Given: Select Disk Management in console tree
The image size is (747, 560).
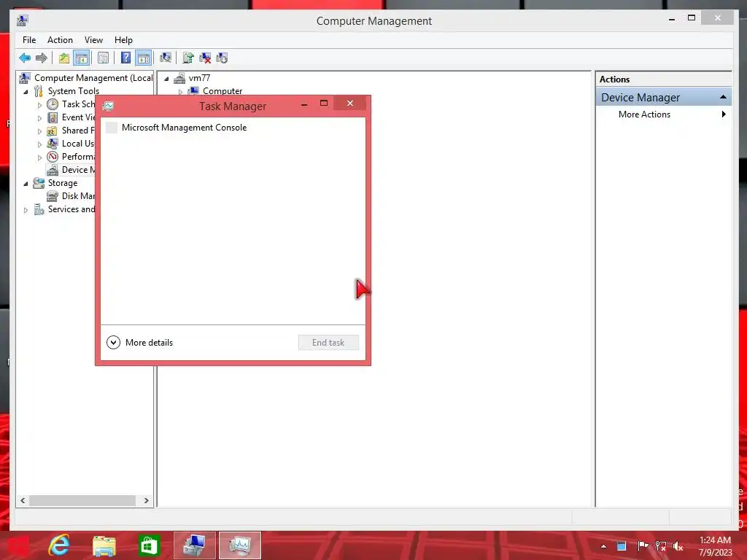Looking at the screenshot, I should pos(71,196).
